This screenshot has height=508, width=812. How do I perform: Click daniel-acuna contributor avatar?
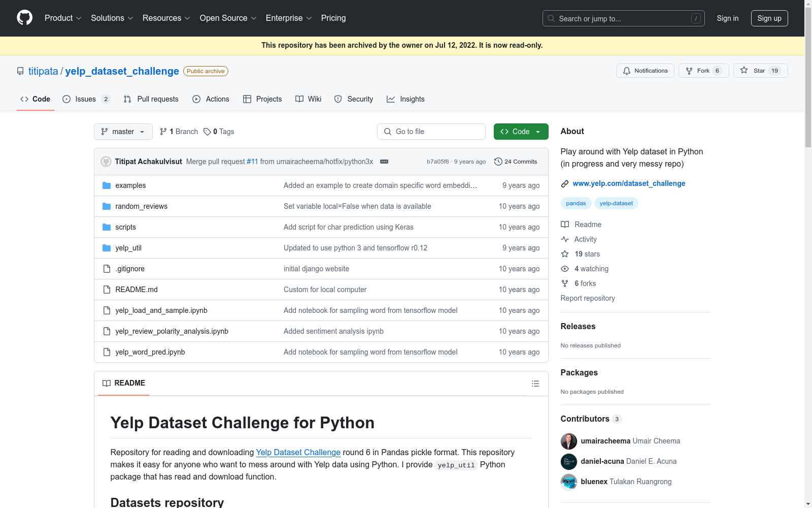click(569, 461)
